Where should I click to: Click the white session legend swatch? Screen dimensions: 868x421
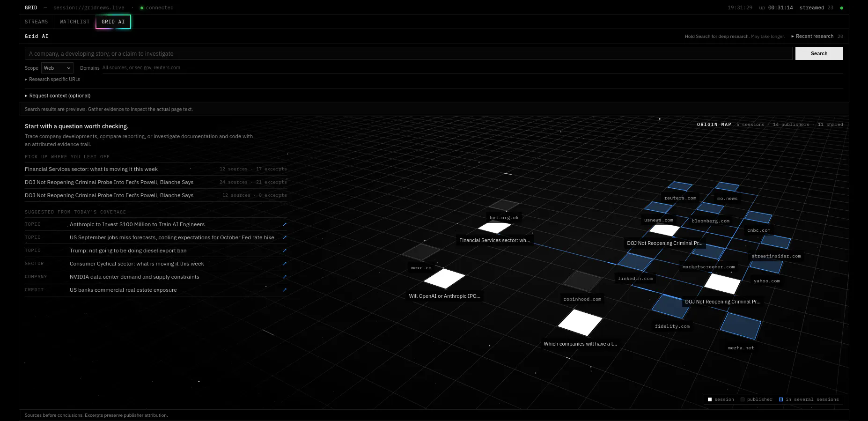(x=710, y=399)
